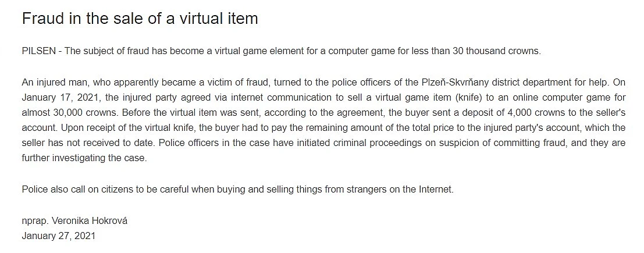644x253 pixels.
Task: Click the phrase "virtual knife" in the paragraph
Action: [x=170, y=128]
